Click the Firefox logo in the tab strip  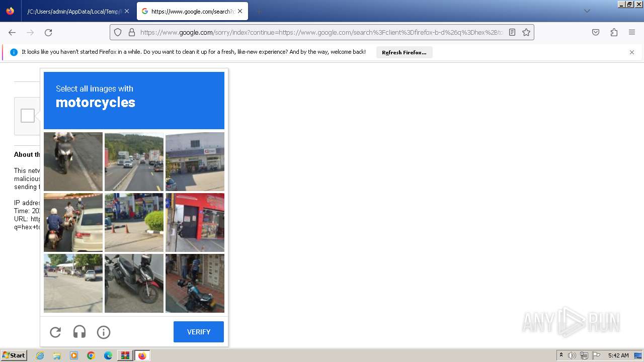coord(10,11)
